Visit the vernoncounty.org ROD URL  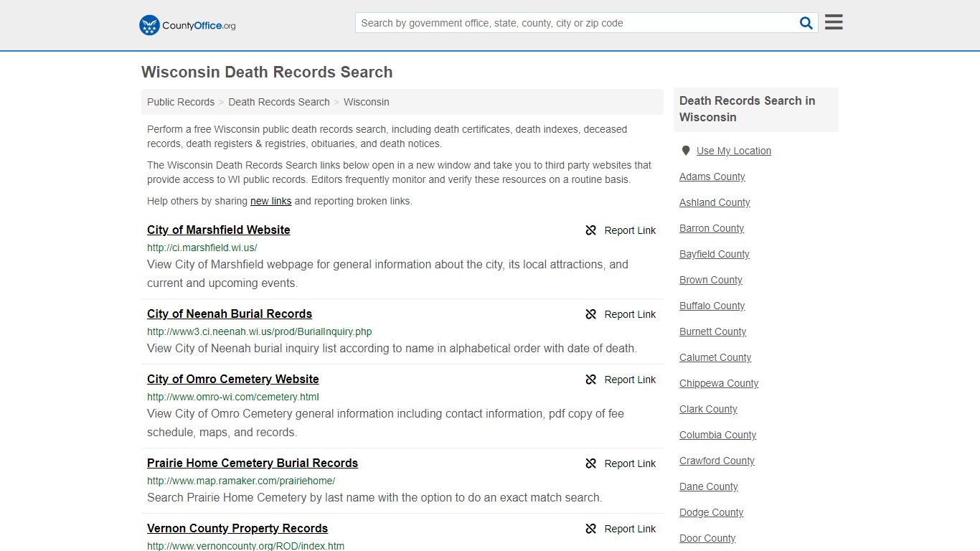point(246,546)
